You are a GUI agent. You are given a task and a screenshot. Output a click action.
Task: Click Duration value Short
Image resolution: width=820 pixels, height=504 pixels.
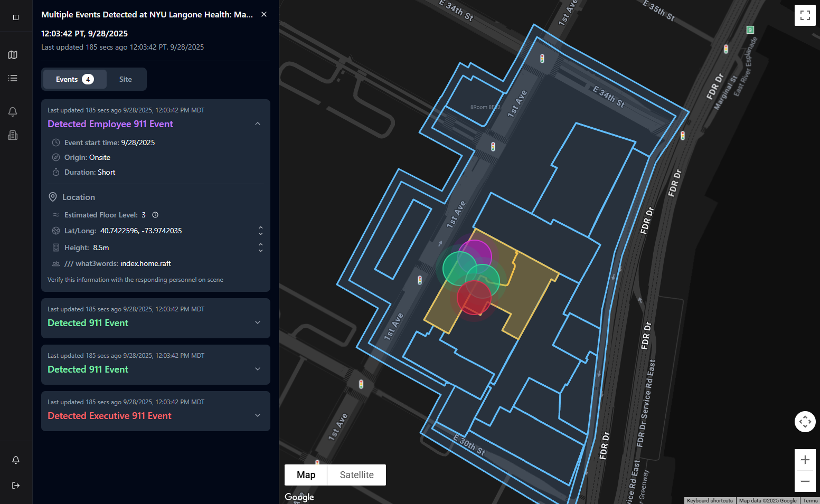coord(106,172)
